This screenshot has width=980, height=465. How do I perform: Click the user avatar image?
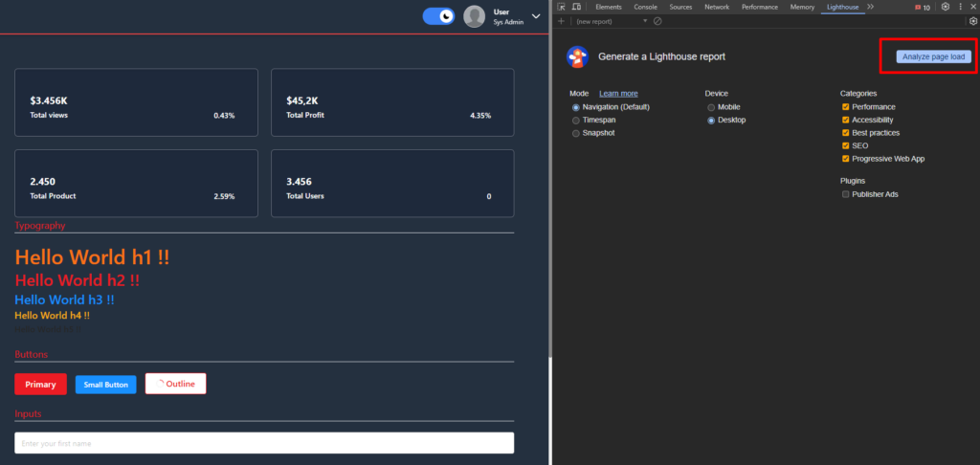(x=474, y=16)
